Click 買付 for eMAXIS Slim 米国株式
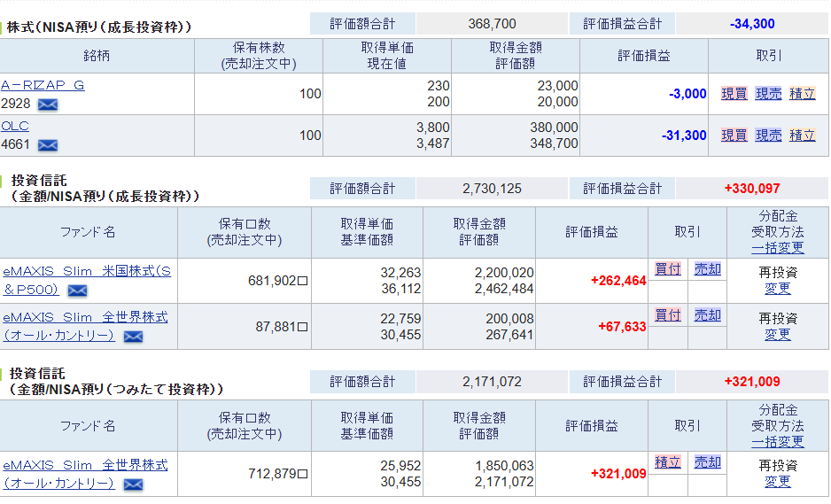The image size is (831, 504). 668,269
